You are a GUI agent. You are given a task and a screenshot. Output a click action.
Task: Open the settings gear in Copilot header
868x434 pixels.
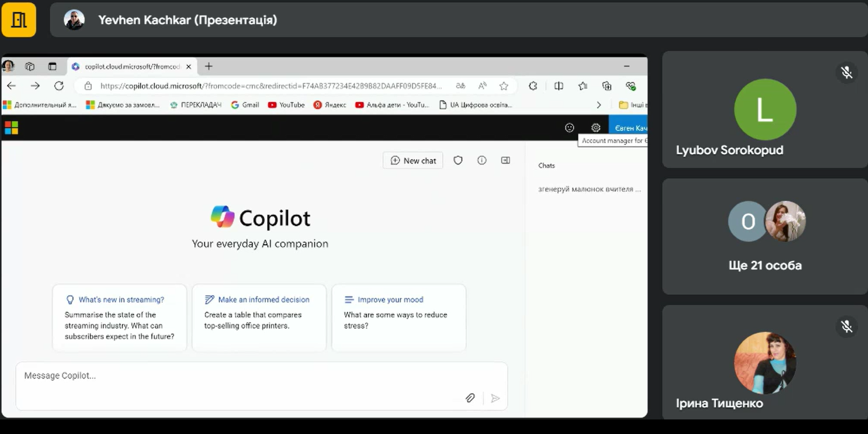[x=596, y=128]
